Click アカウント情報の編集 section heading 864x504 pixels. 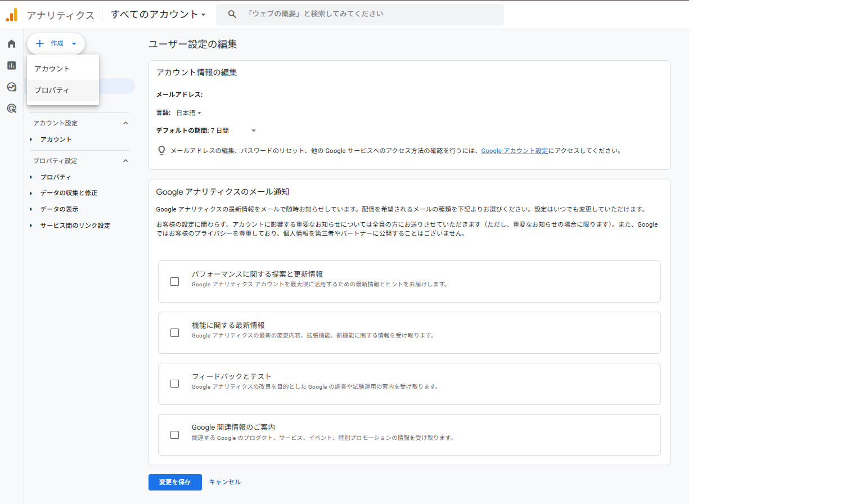(196, 73)
